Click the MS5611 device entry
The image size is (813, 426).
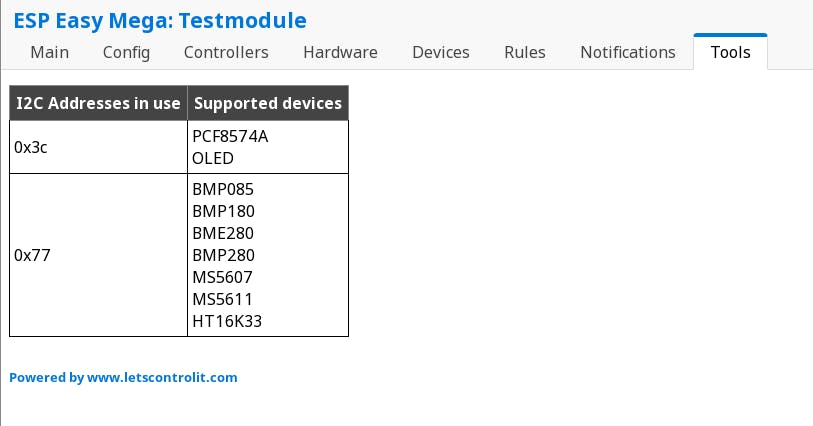click(x=222, y=299)
